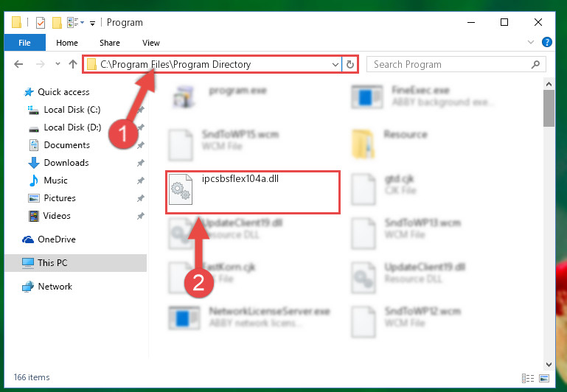
Task: Select the SndToWP12.wcm file
Action: point(406,321)
